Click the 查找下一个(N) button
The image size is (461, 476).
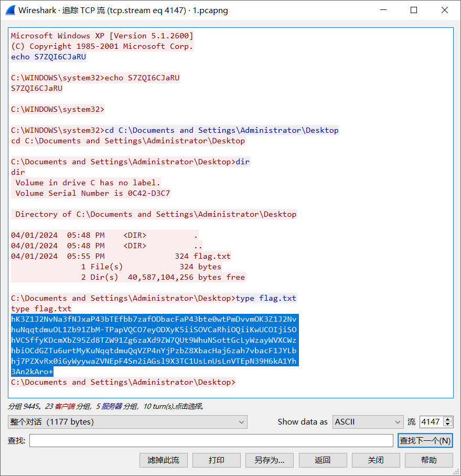(x=425, y=440)
